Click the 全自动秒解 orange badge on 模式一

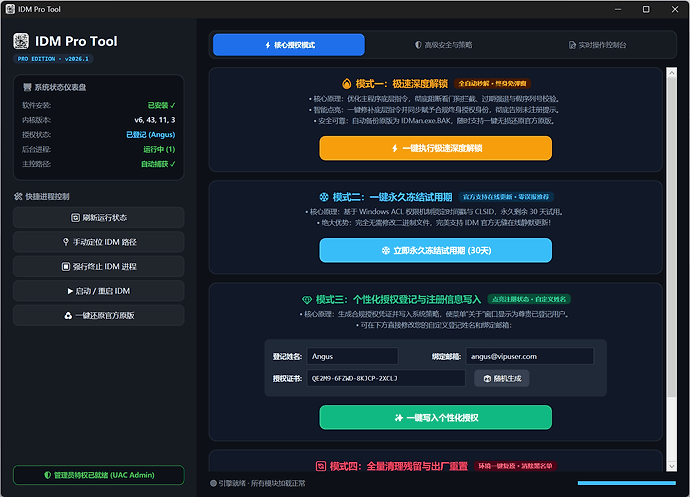click(x=492, y=84)
